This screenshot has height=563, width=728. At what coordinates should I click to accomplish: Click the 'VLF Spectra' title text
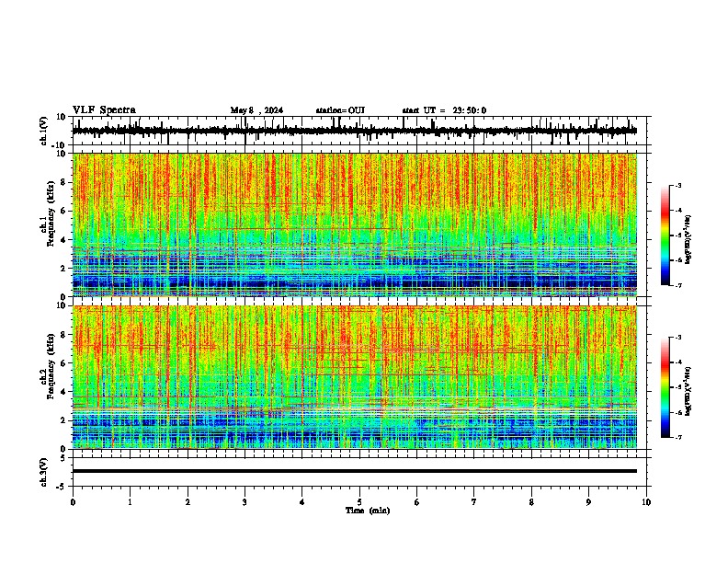(104, 110)
